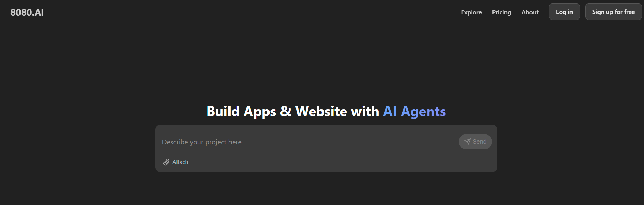This screenshot has width=644, height=205.
Task: Select the 'Send' text label
Action: point(479,142)
